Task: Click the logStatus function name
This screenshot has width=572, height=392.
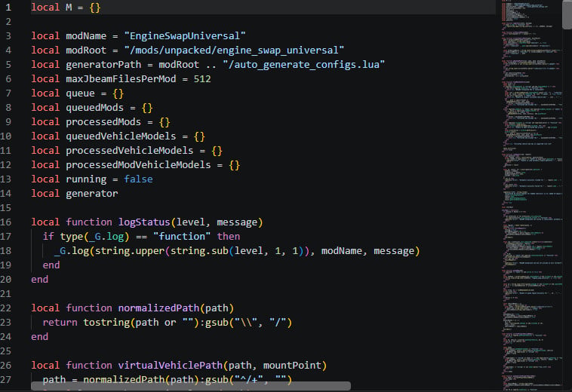Action: coord(144,222)
